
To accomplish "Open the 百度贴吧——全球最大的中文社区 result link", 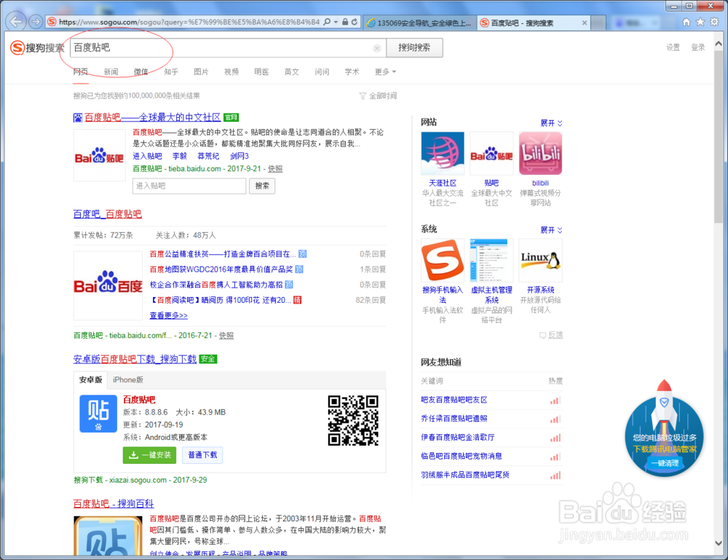I will point(152,117).
